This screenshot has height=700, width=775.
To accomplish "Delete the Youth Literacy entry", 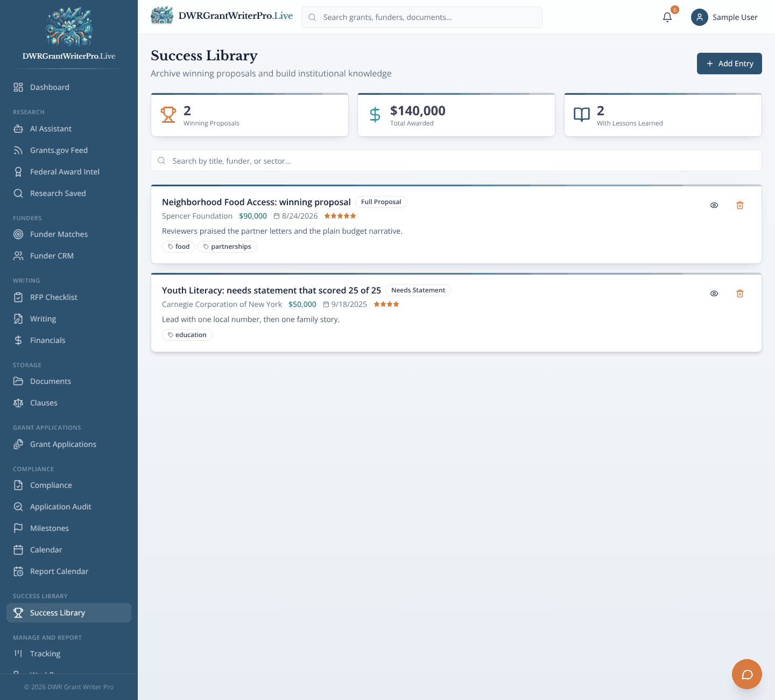I will 740,293.
